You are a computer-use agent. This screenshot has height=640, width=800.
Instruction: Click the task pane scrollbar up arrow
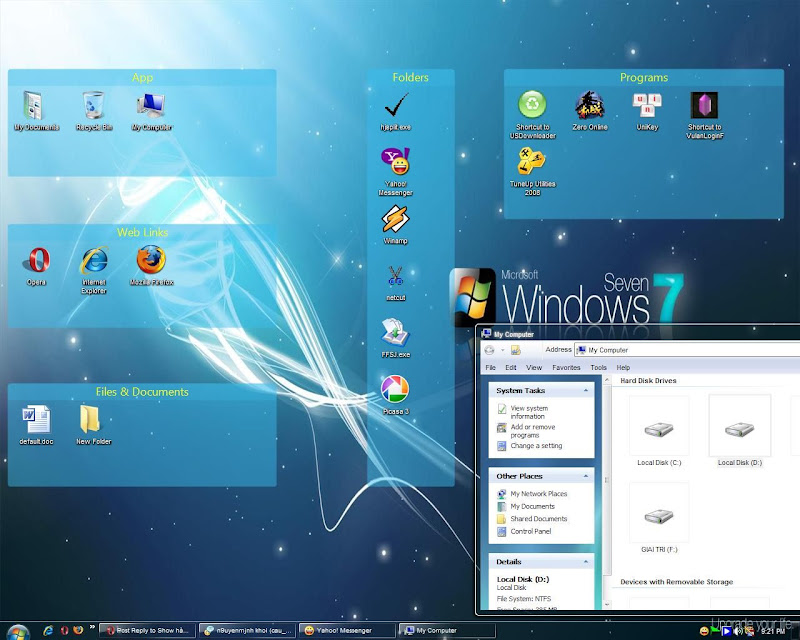[x=607, y=380]
